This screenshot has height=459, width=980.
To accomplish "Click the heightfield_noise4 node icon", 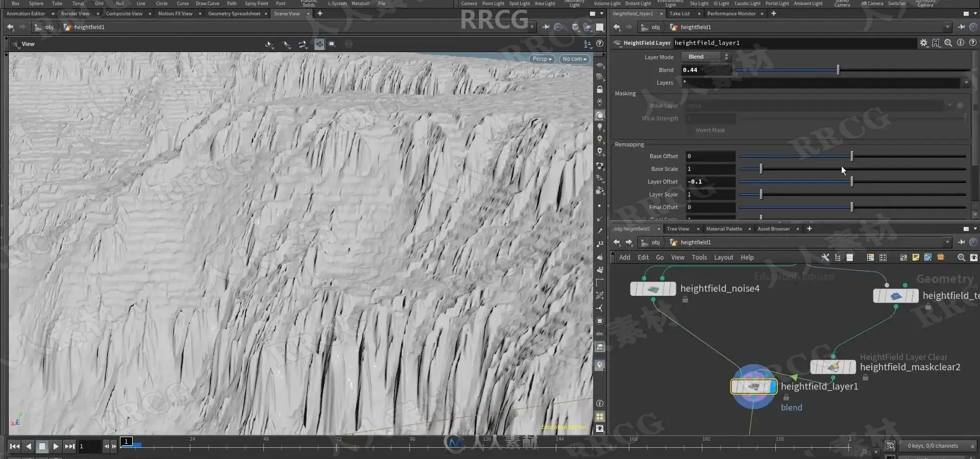I will (x=653, y=289).
